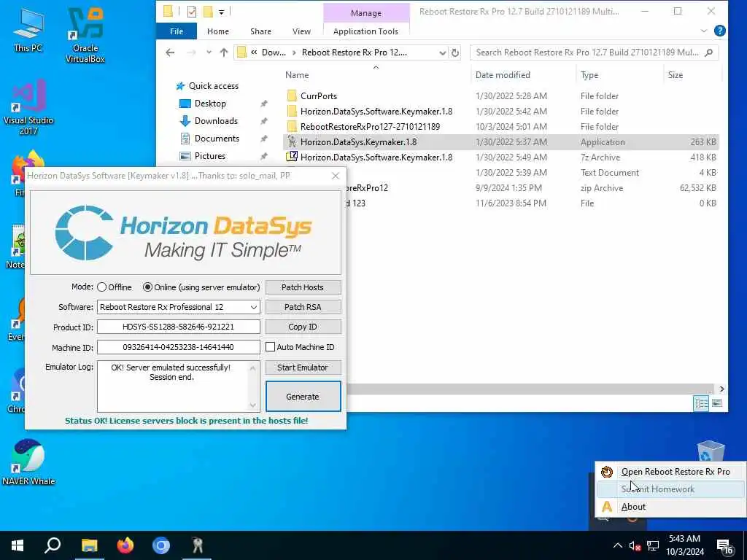Click into the Machine ID field
This screenshot has width=747, height=560.
(x=178, y=347)
